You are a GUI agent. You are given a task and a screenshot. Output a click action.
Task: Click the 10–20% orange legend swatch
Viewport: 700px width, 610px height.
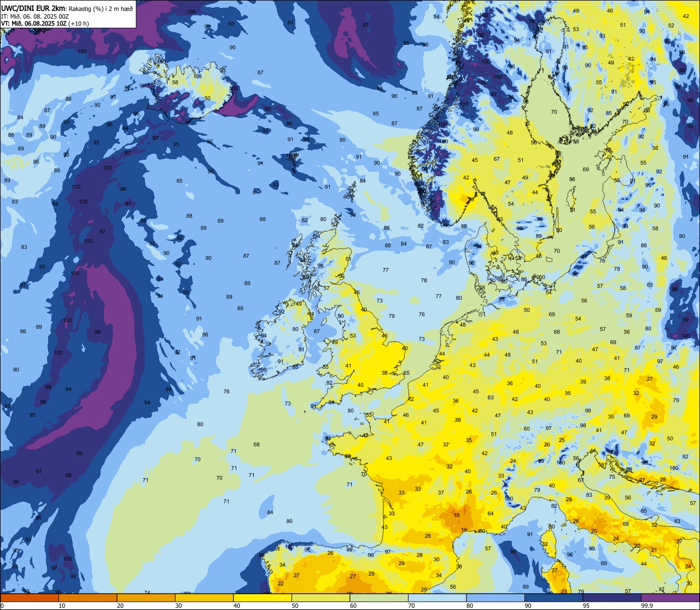click(87, 597)
